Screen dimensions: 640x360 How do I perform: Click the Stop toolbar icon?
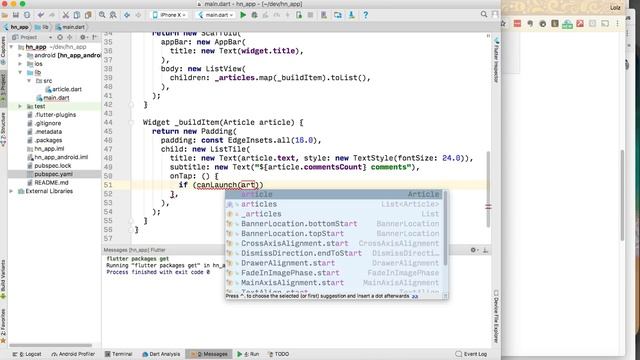310,15
